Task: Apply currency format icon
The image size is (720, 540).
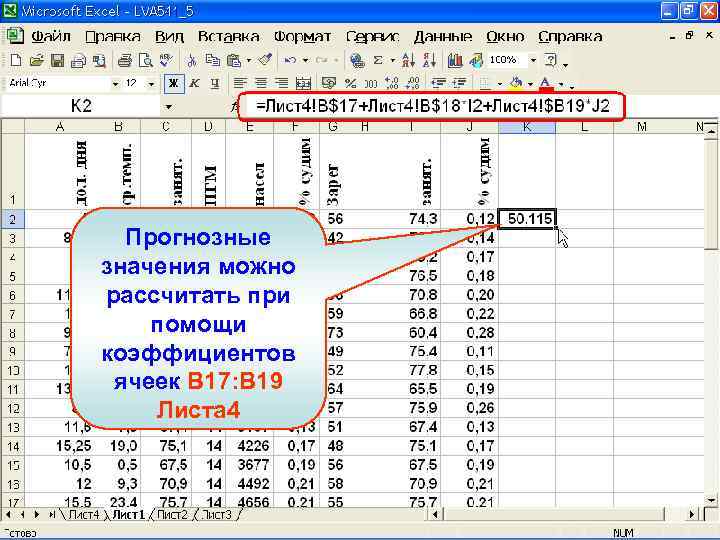Action: pos(329,84)
